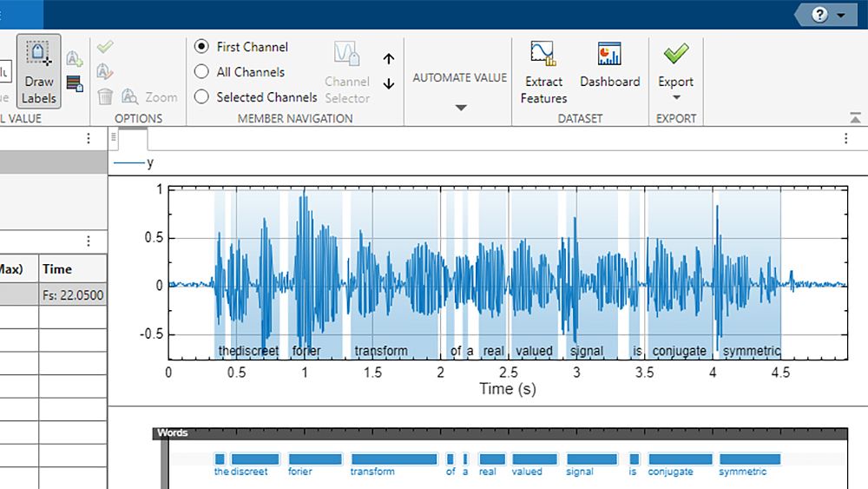The width and height of the screenshot is (868, 489).
Task: Click the Channel Selector icon
Action: (x=347, y=56)
